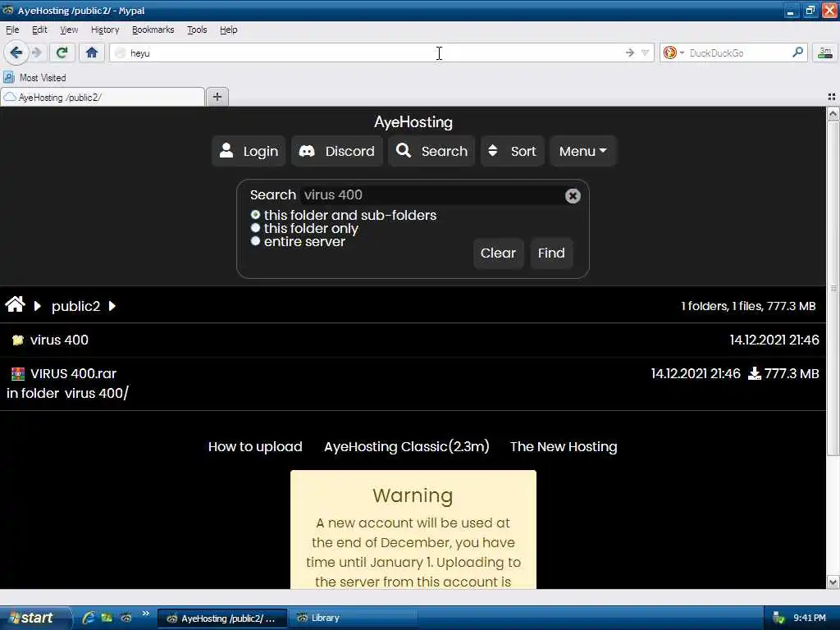Open the Help menu
Image resolution: width=840 pixels, height=630 pixels.
pos(228,30)
